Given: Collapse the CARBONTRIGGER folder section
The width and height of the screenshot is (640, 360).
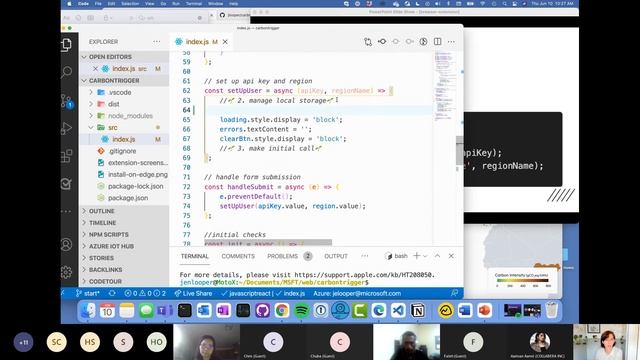Looking at the screenshot, I should (x=124, y=81).
